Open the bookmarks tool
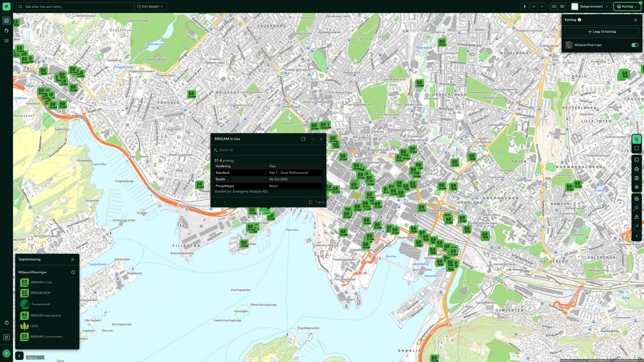Image resolution: width=644 pixels, height=362 pixels. (637, 160)
